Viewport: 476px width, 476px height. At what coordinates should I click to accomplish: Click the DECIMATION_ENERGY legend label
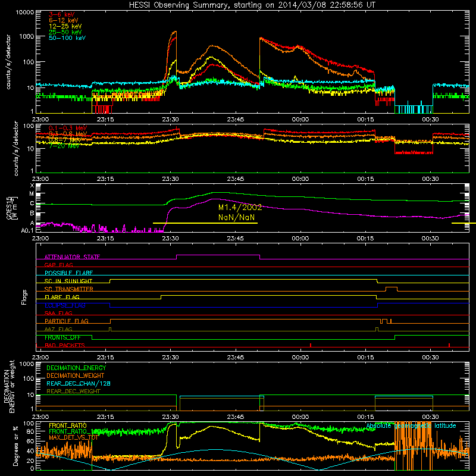76,368
